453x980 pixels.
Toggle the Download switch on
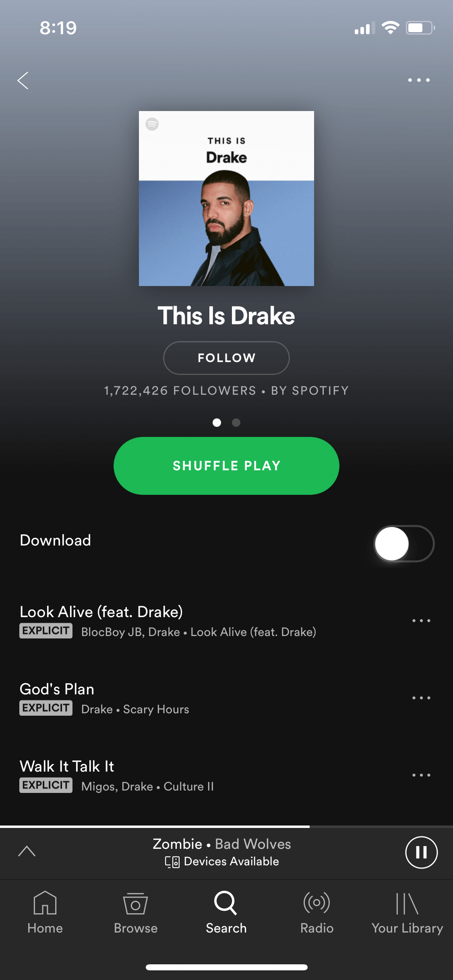(x=404, y=544)
